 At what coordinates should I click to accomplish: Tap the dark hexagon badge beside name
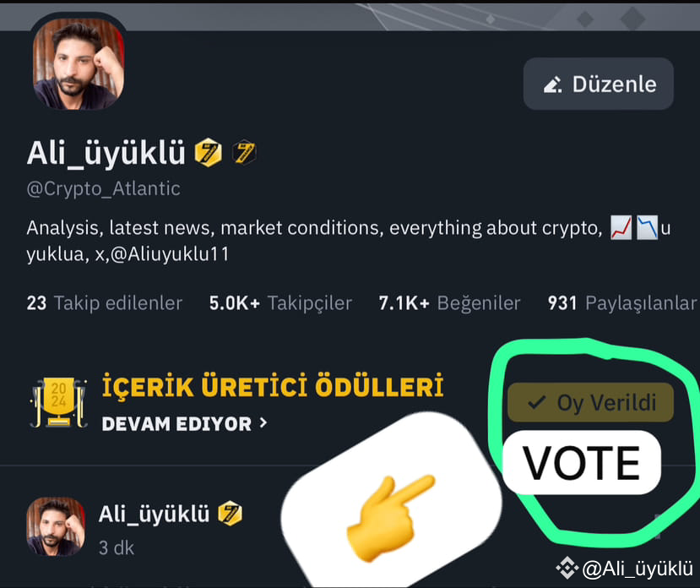244,152
